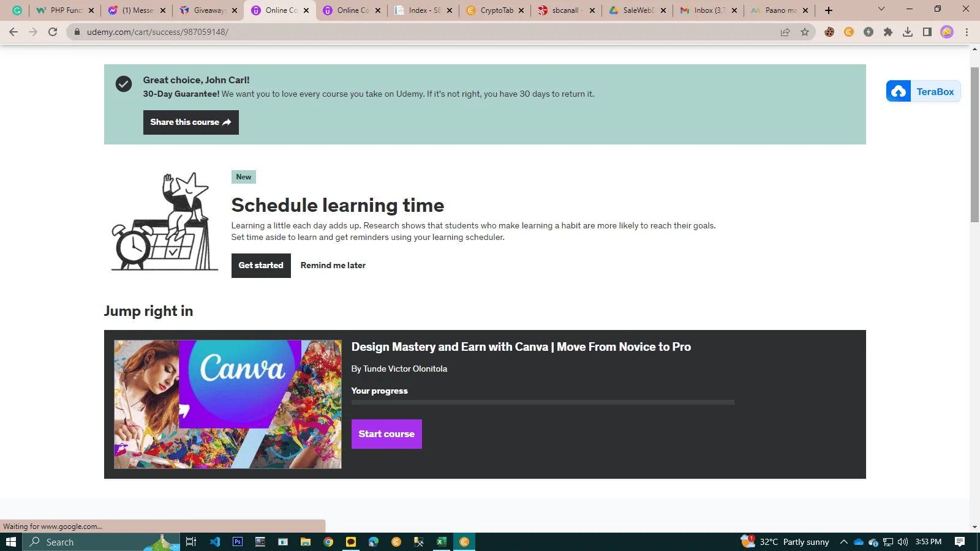The width and height of the screenshot is (980, 551).
Task: Open the Windows Start menu
Action: [x=11, y=542]
